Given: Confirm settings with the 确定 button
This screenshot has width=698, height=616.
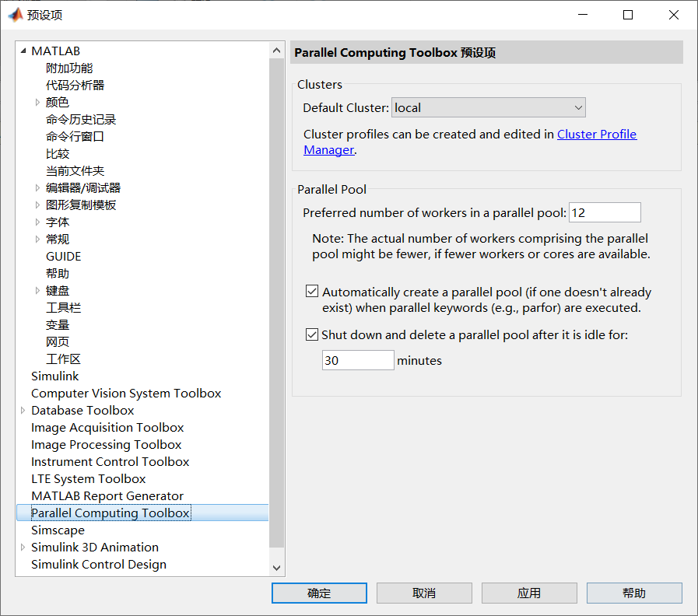Looking at the screenshot, I should (319, 593).
